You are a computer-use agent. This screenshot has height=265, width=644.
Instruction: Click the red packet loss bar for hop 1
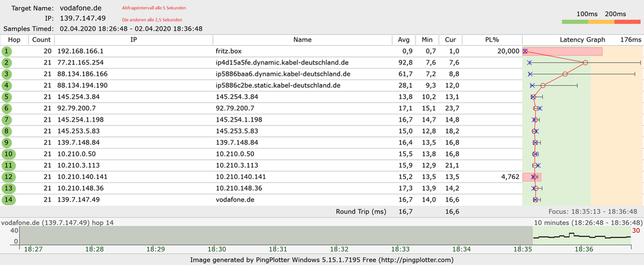coord(565,51)
